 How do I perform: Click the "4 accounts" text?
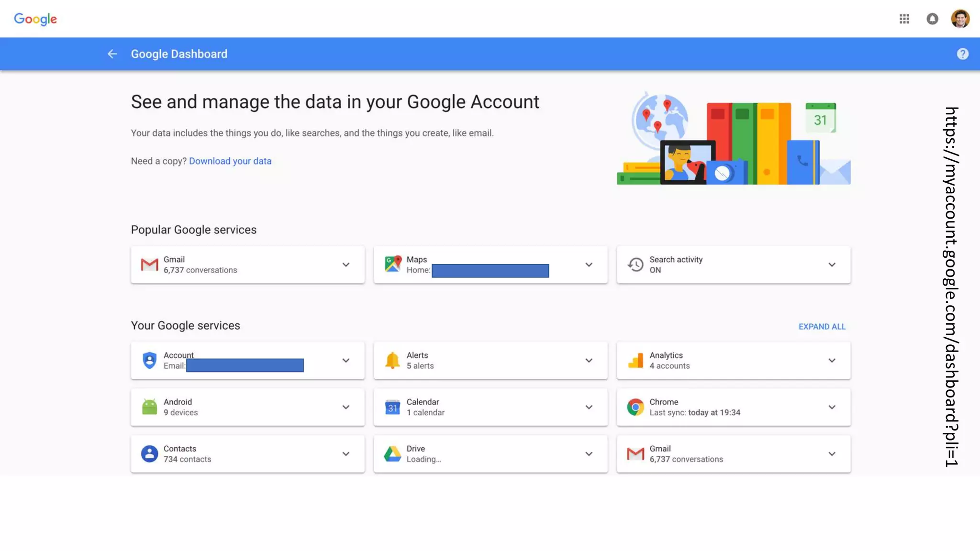(669, 366)
